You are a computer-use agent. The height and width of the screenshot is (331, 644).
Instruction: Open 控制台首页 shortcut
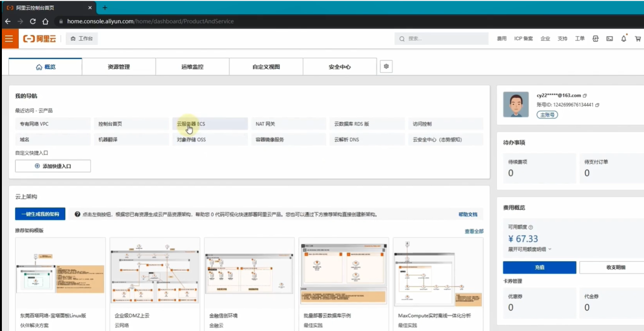click(131, 124)
